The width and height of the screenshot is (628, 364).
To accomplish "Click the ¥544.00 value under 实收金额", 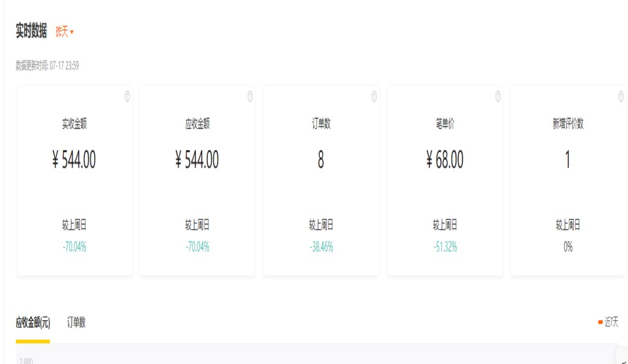I will 74,160.
